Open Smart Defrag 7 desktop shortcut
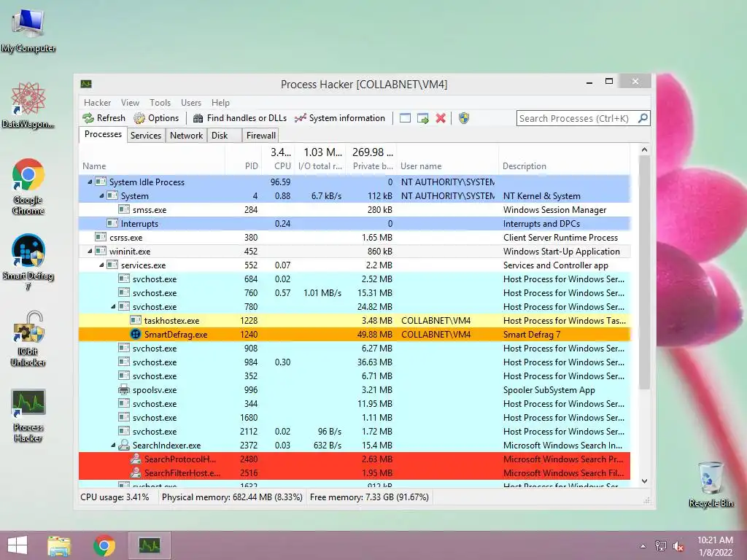747x560 pixels. (28, 262)
